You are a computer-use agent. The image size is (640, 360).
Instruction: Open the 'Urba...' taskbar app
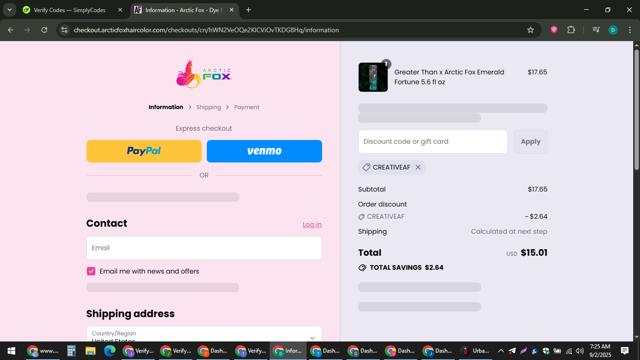click(476, 351)
